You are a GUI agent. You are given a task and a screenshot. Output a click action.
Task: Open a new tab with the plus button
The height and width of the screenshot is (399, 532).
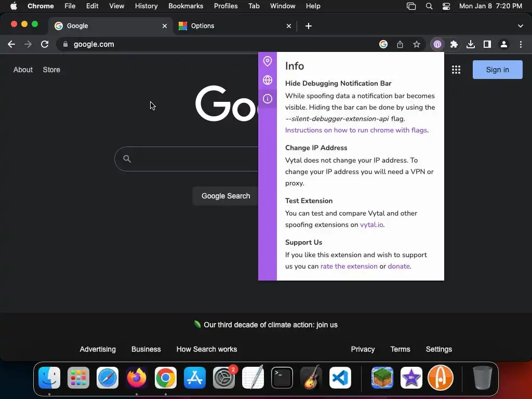click(x=309, y=26)
